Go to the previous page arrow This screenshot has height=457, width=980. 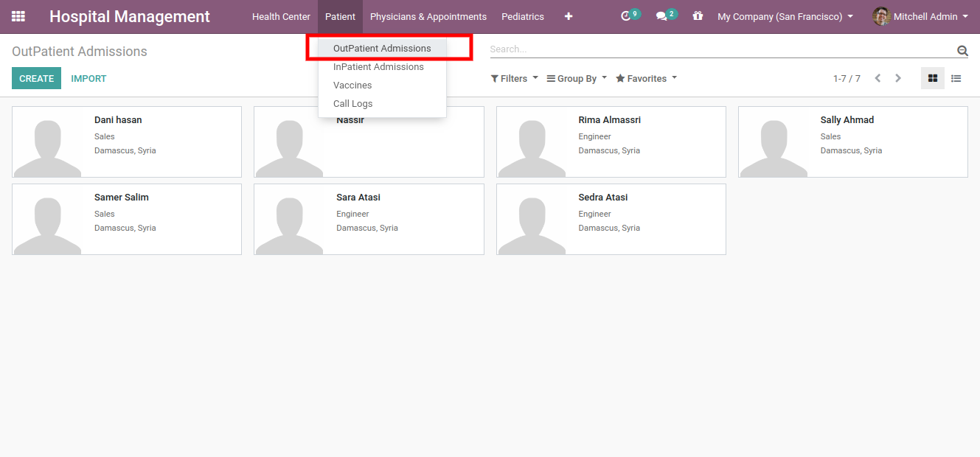(878, 78)
